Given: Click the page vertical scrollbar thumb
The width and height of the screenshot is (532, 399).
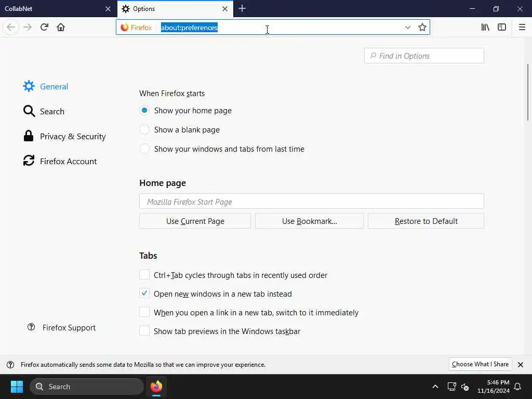Looking at the screenshot, I should [x=528, y=91].
